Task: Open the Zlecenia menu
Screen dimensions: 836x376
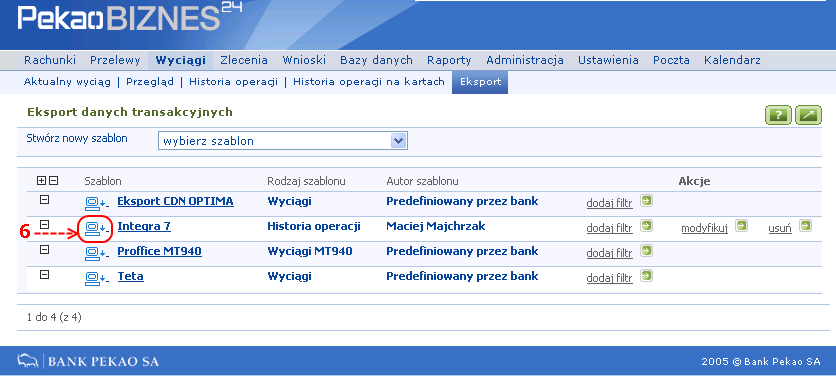Action: pos(244,60)
